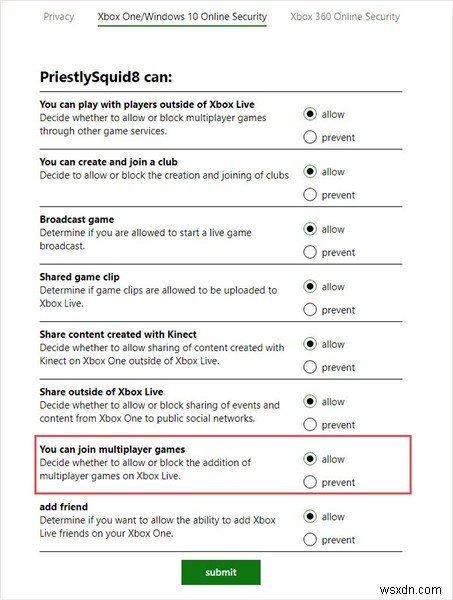Viewport: 453px width, 600px height.
Task: Select prevent for Shared game clip
Action: click(x=310, y=309)
